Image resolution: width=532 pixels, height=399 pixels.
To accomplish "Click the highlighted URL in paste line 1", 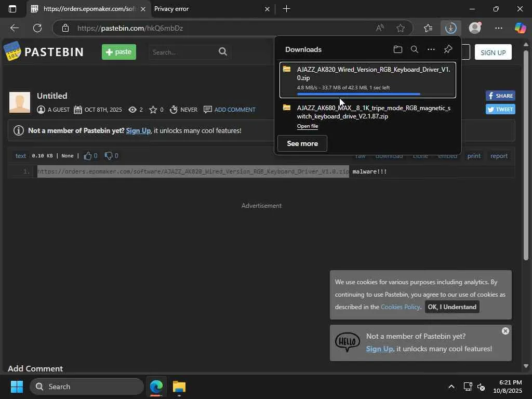I will tap(193, 171).
